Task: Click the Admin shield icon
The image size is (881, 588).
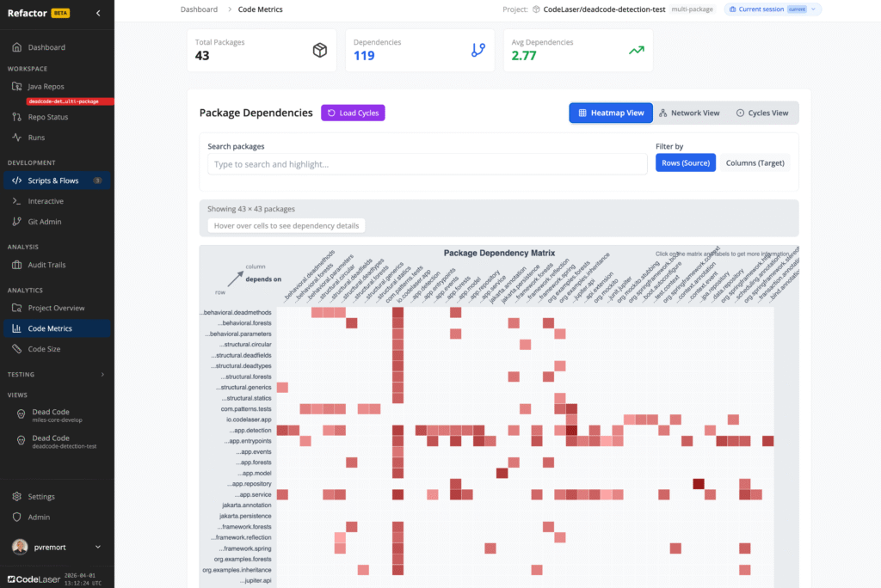Action: [x=16, y=518]
